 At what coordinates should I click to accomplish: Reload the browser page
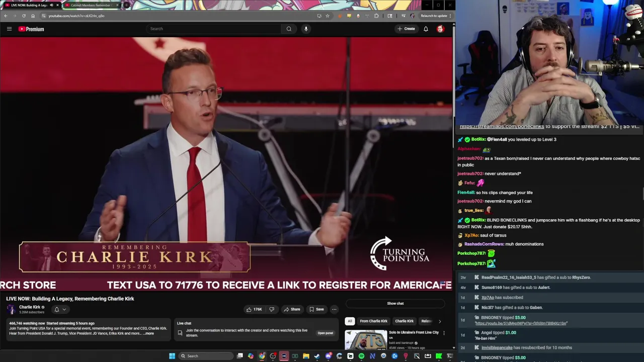[x=24, y=16]
